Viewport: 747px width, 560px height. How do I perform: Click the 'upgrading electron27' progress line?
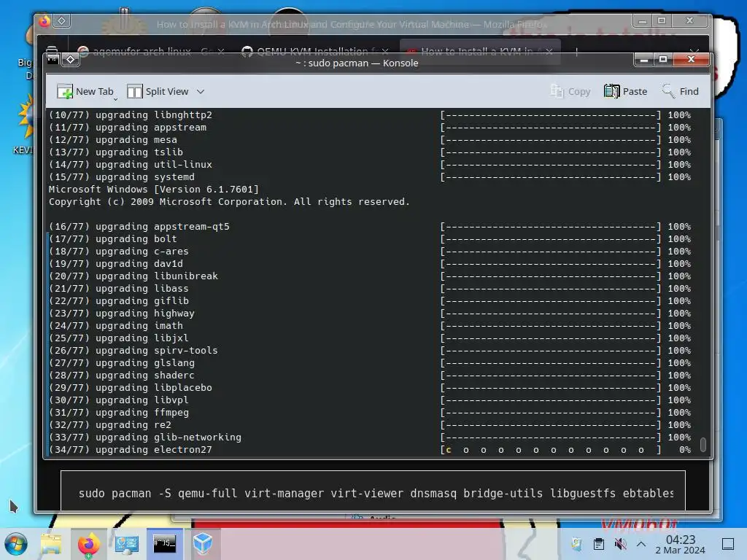370,449
